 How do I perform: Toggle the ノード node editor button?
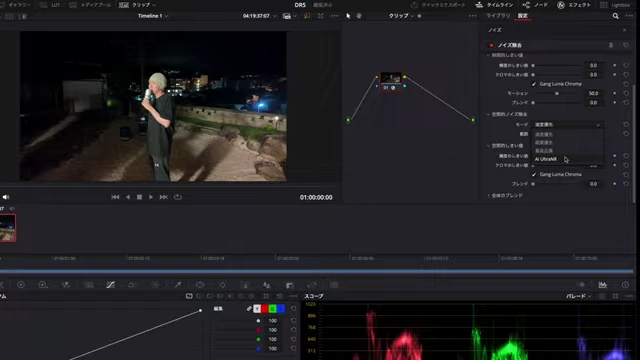535,5
